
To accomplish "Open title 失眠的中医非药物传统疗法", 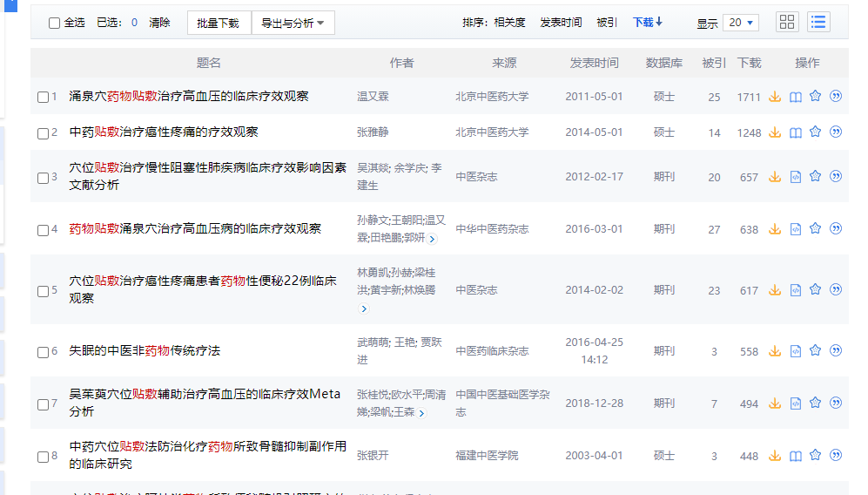I will 145,350.
